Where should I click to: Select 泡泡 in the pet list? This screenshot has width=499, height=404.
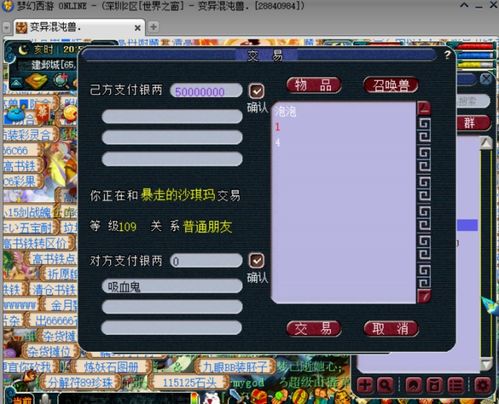pyautogui.click(x=285, y=111)
